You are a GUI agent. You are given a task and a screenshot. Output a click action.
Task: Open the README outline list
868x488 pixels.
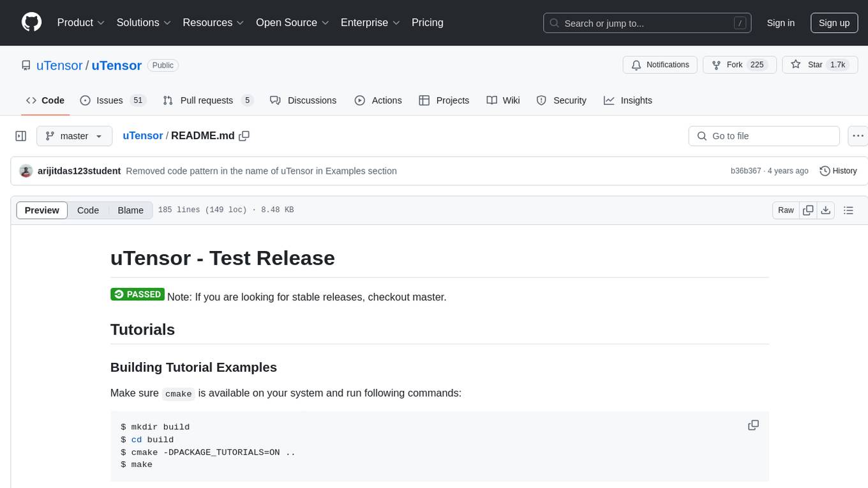[x=848, y=210]
